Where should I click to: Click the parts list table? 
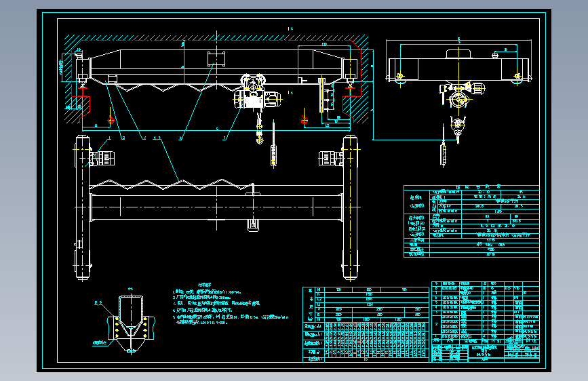click(x=486, y=313)
